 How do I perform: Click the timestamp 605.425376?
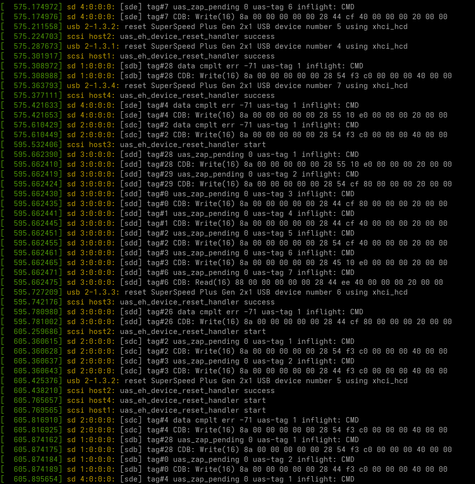(38, 380)
